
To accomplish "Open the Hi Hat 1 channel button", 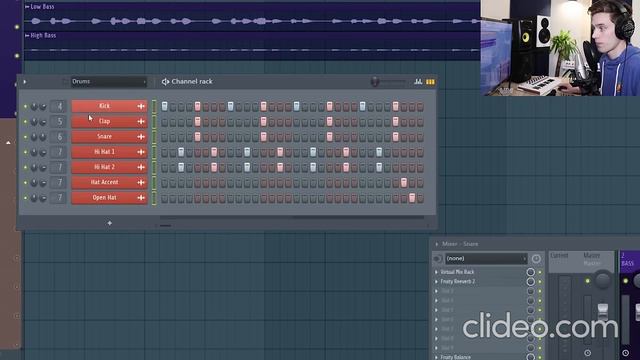I will 109,152.
